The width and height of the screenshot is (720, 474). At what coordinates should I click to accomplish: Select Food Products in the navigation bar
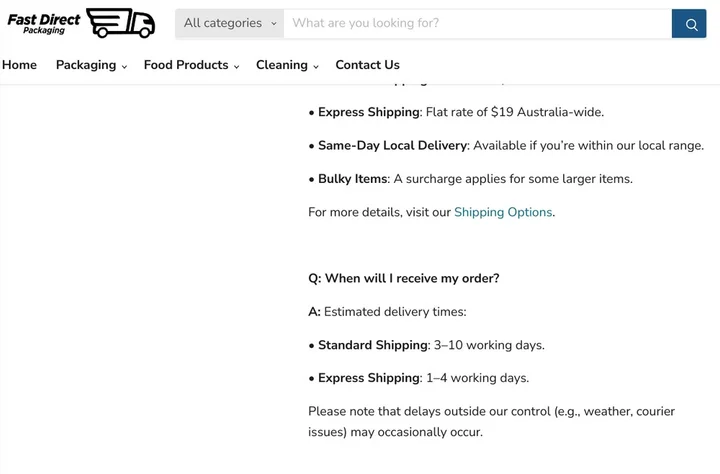click(x=186, y=65)
